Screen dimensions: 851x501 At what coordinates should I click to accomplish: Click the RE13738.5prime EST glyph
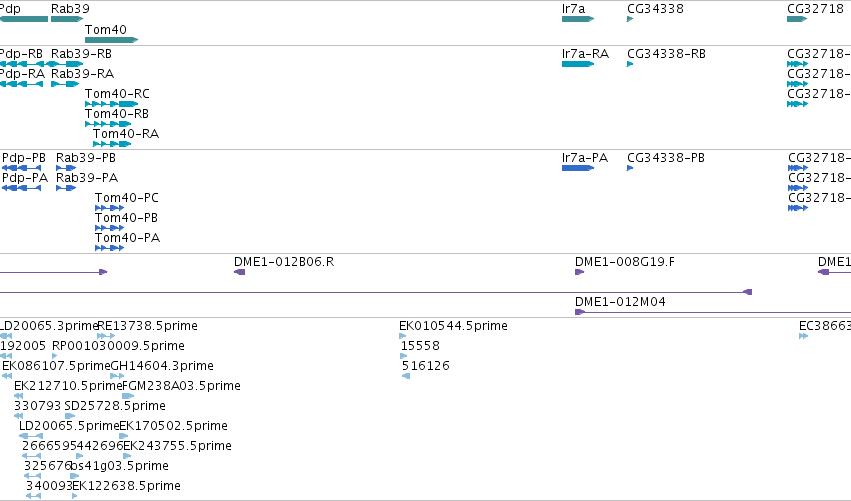tap(106, 336)
